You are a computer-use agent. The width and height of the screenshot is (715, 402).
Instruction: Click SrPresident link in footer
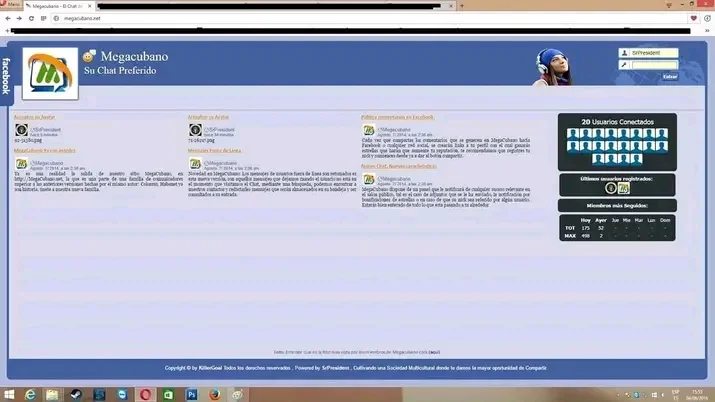tap(336, 368)
